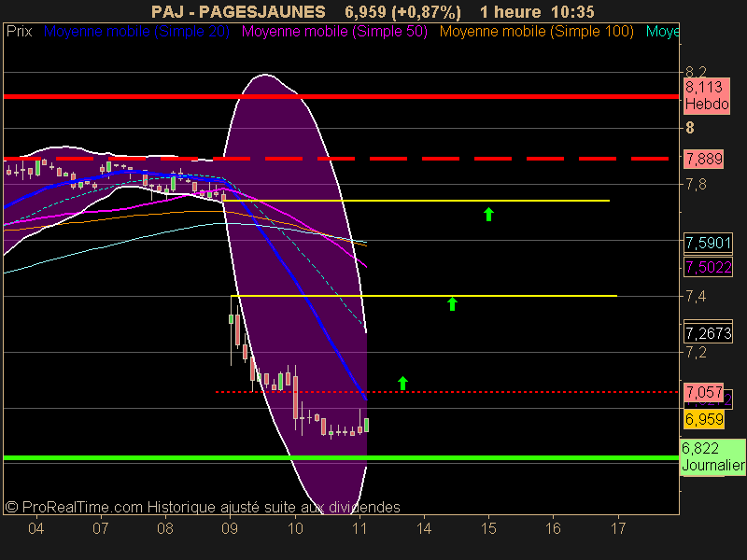
Task: Click the 10 date on the time axis
Action: pos(295,528)
